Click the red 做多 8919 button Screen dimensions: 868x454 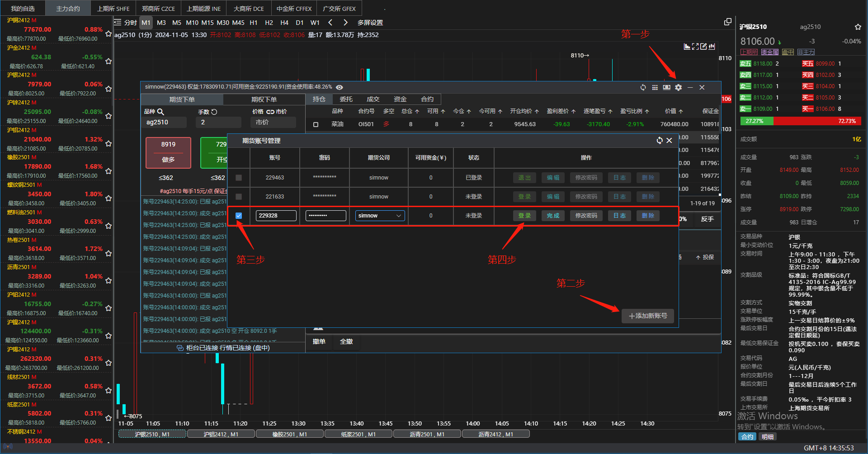168,152
